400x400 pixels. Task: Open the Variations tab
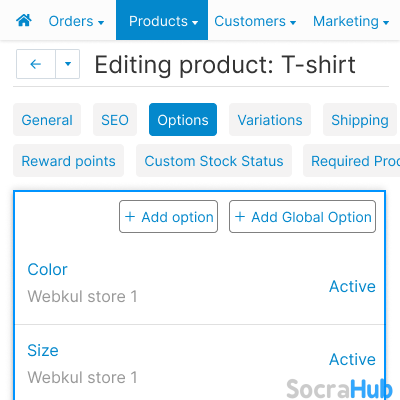click(x=270, y=120)
